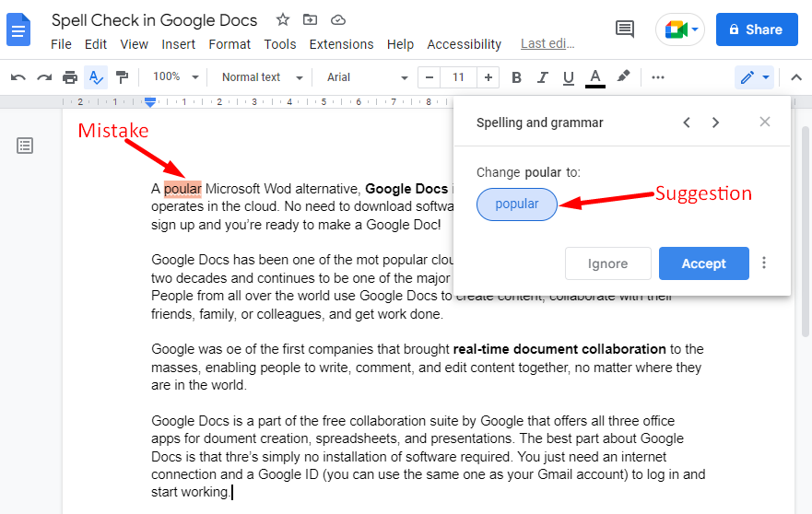This screenshot has width=812, height=514.
Task: Show the document outline
Action: coord(25,146)
